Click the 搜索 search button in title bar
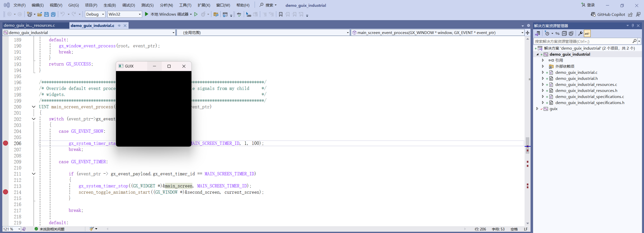The width and height of the screenshot is (644, 233). pos(268,5)
